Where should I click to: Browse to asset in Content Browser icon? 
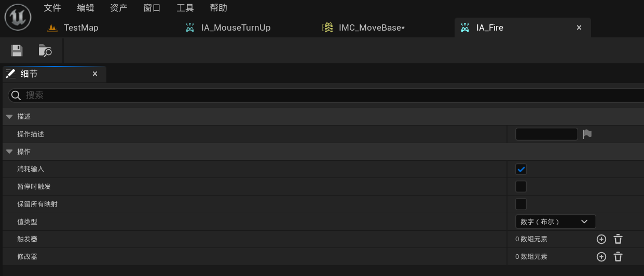[x=45, y=50]
